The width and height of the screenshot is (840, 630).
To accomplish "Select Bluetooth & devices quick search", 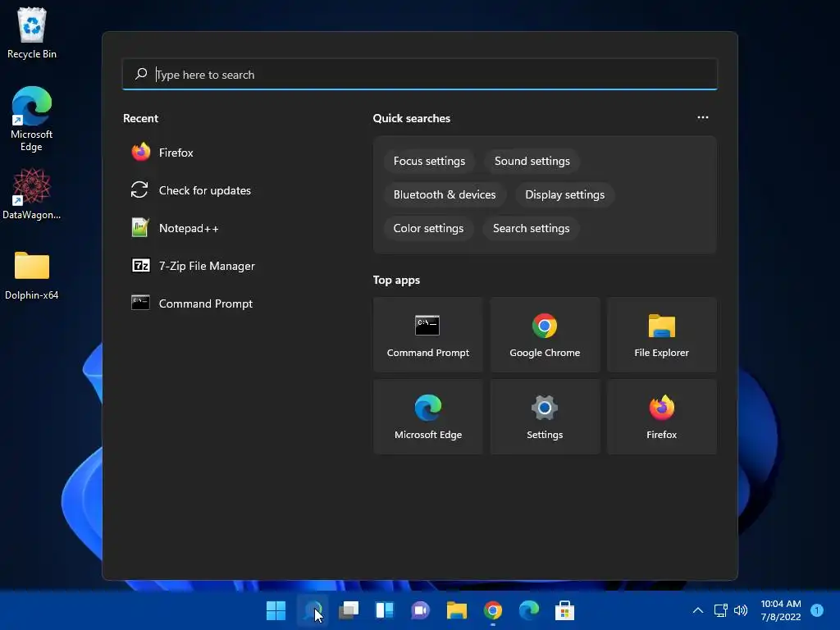I will tap(445, 194).
